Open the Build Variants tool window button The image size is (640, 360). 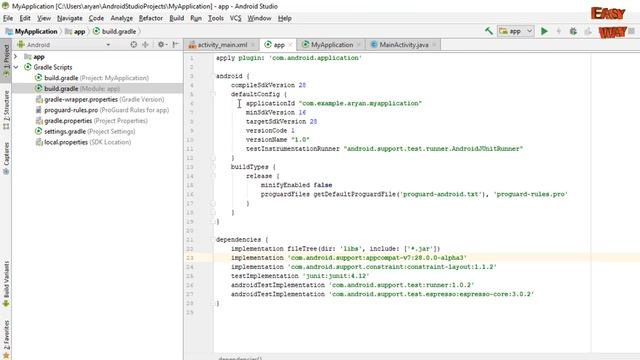point(6,284)
